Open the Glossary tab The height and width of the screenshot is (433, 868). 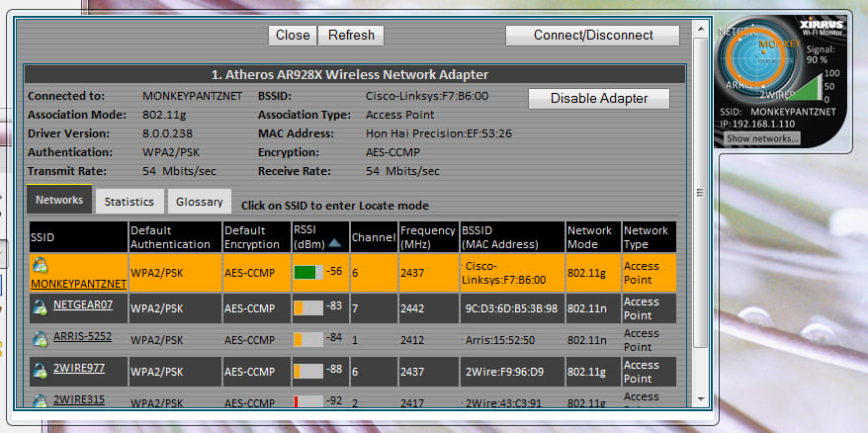coord(200,202)
